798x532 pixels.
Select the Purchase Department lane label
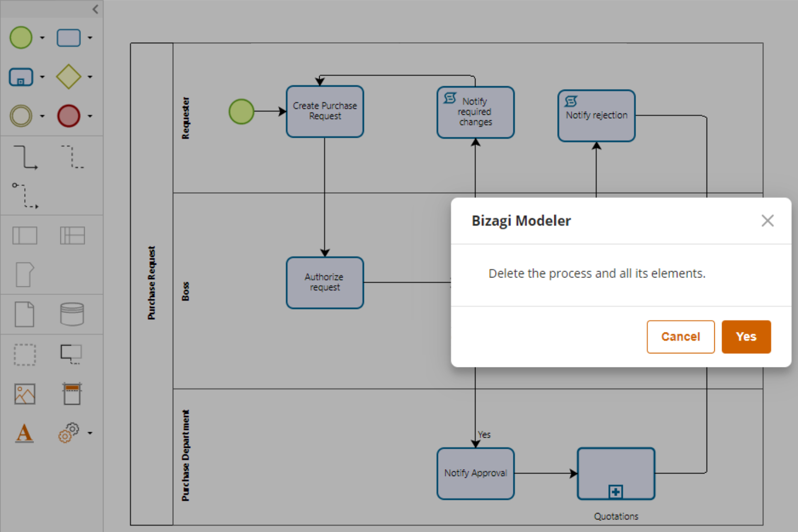[185, 456]
